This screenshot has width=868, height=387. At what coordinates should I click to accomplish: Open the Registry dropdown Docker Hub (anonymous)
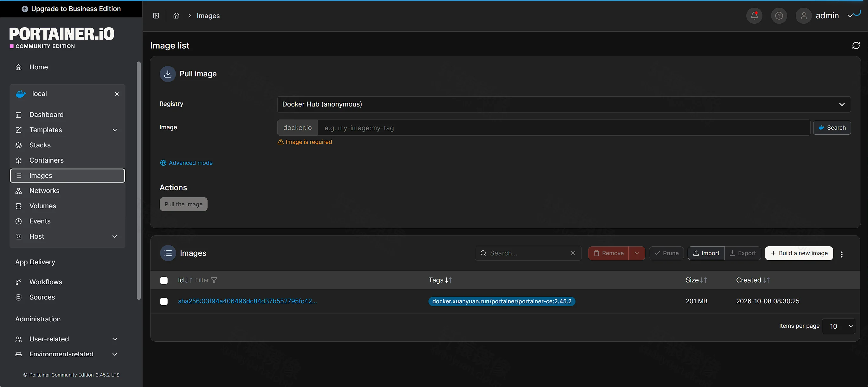click(x=564, y=105)
